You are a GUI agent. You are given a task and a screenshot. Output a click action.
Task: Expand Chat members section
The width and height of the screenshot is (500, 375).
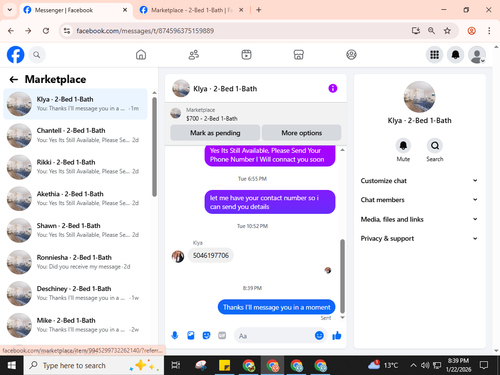coord(419,200)
